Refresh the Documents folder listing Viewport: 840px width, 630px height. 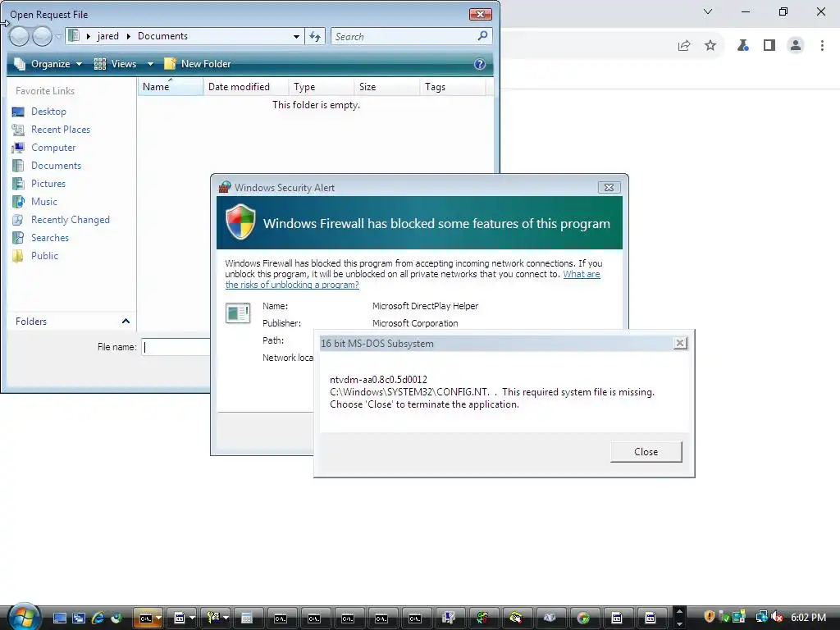click(x=315, y=36)
